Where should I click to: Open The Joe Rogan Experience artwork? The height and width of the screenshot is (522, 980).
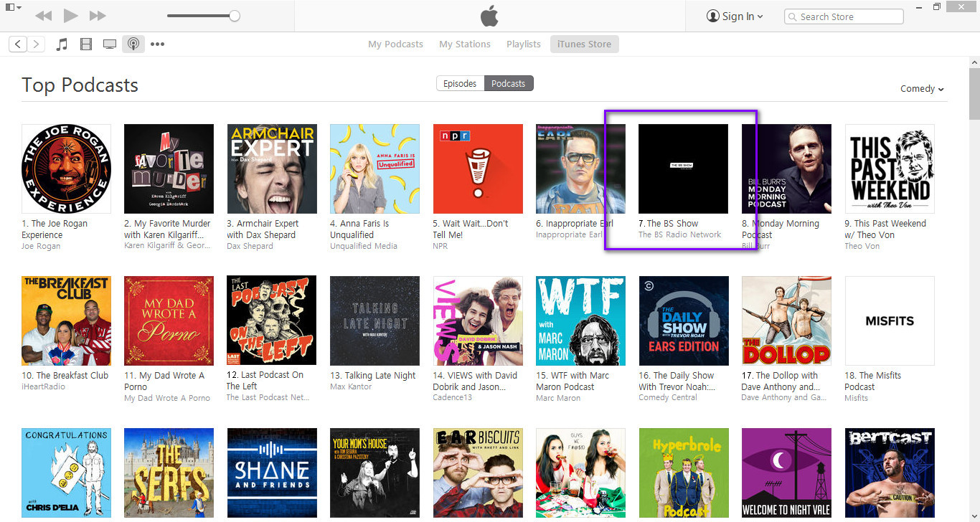point(67,169)
